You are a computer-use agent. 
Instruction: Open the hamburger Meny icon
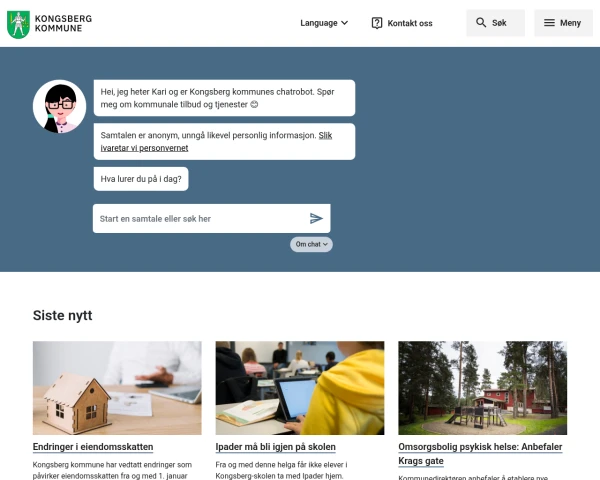549,23
